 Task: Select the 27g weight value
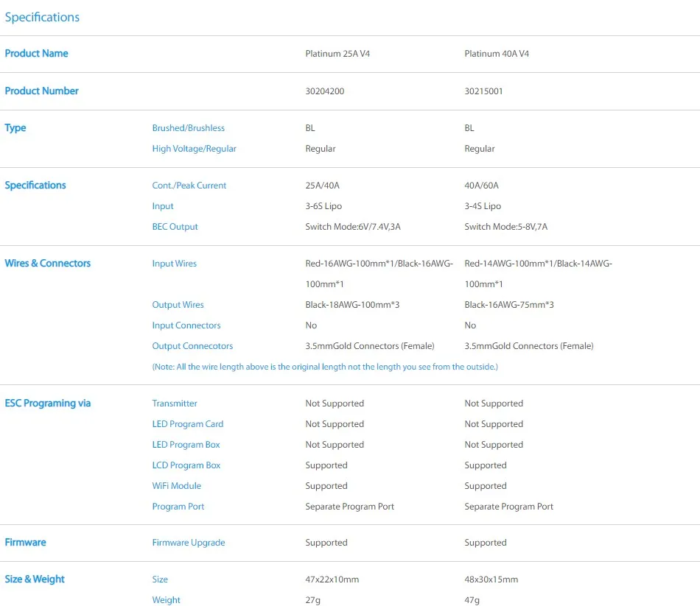313,600
